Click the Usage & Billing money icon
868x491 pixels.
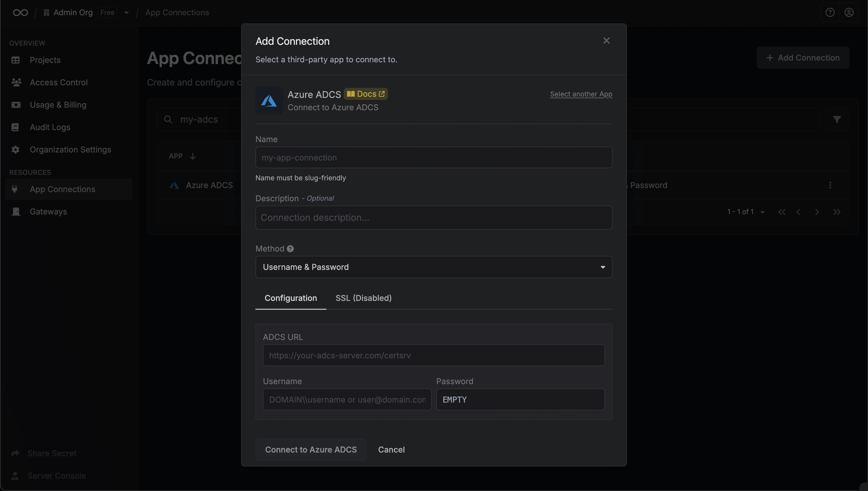pyautogui.click(x=16, y=105)
